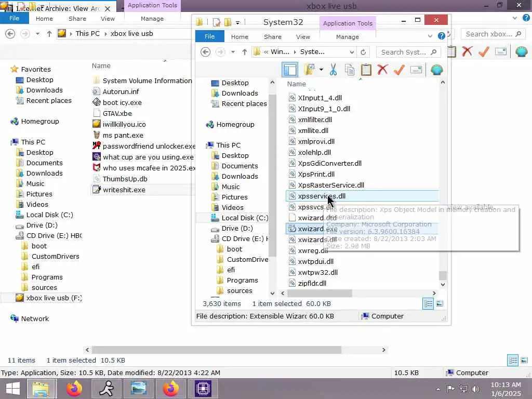Viewport: 532px width, 399px height.
Task: Go back in xbox live usb window
Action: pyautogui.click(x=10, y=34)
